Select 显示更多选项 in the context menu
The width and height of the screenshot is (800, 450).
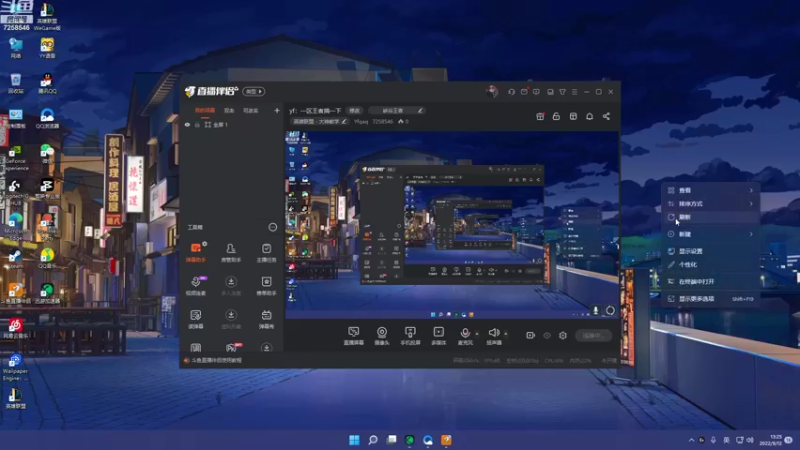(711, 298)
